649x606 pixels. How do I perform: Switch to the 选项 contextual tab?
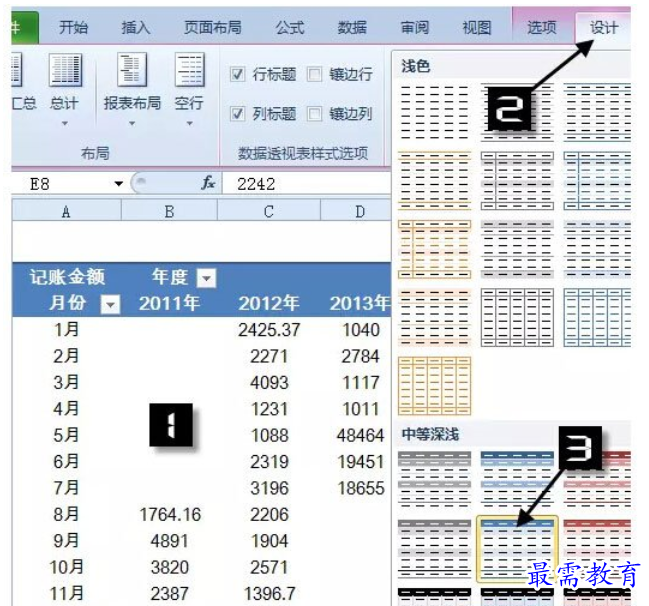click(541, 28)
